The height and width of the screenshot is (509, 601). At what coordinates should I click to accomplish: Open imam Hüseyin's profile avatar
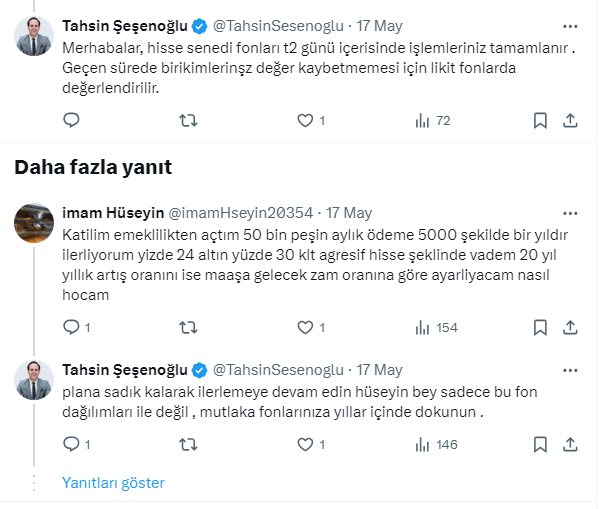[34, 224]
